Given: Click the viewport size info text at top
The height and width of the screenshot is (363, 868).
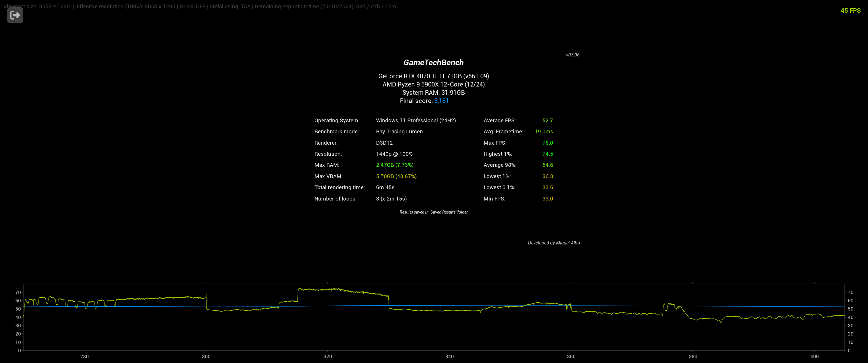Looking at the screenshot, I should click(x=36, y=7).
